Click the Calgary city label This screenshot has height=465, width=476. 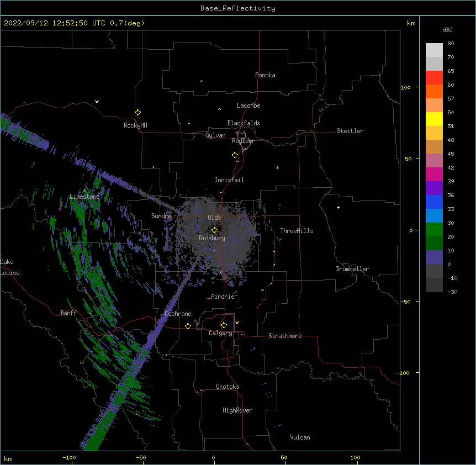[x=220, y=333]
